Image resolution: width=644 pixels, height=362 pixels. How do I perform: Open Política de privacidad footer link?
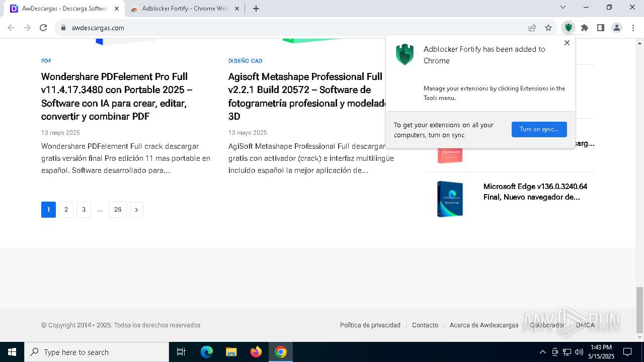pyautogui.click(x=370, y=325)
